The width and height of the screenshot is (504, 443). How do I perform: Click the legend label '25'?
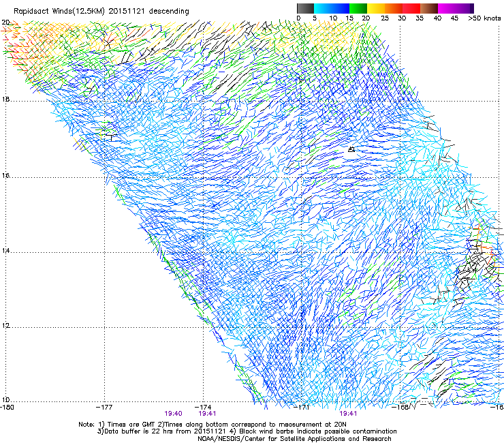(385, 18)
